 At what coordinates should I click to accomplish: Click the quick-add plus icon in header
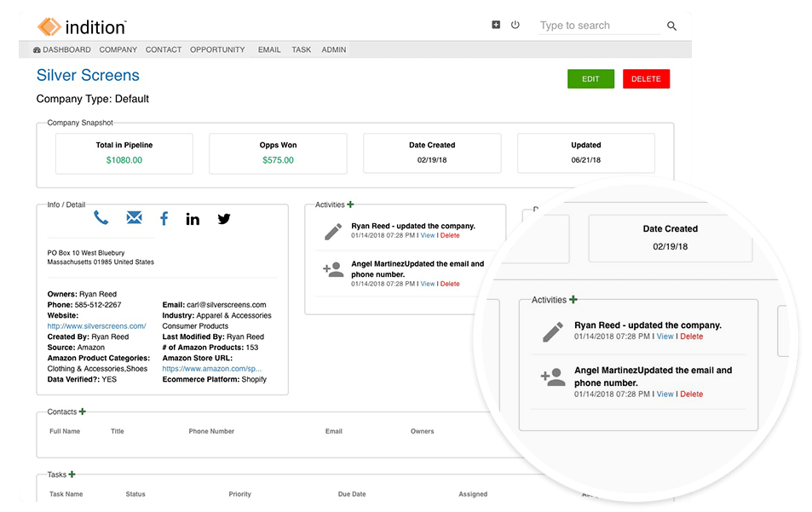click(496, 26)
